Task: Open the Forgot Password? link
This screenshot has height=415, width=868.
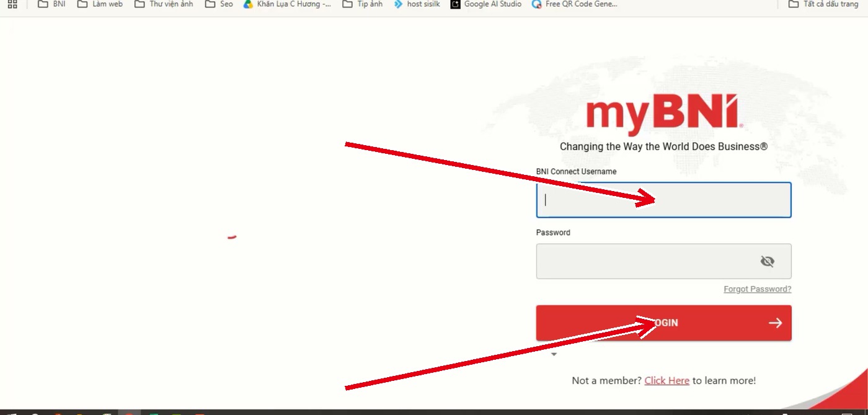Action: [x=757, y=289]
